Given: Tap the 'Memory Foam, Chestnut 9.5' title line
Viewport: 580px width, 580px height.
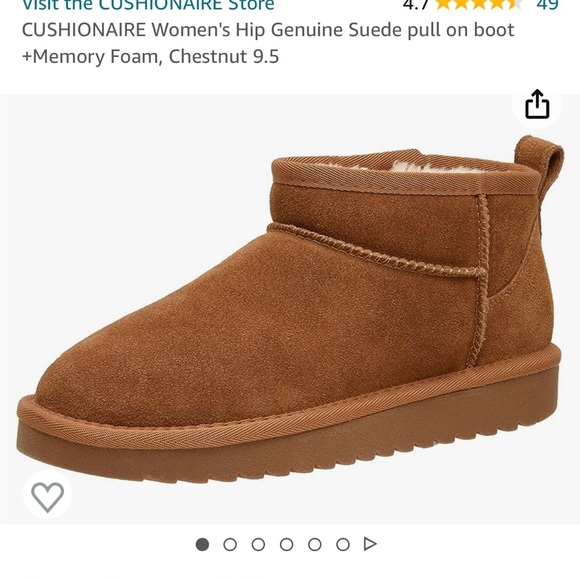Looking at the screenshot, I should tap(151, 57).
